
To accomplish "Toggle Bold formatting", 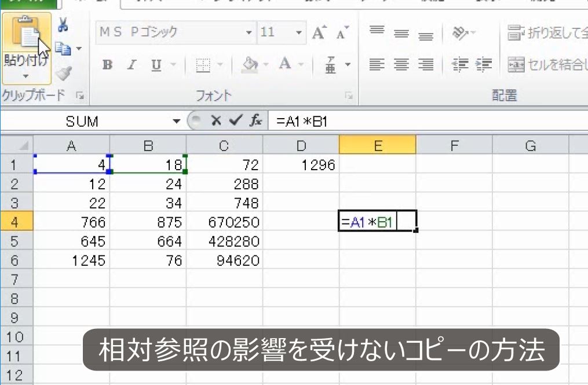I will click(x=107, y=65).
